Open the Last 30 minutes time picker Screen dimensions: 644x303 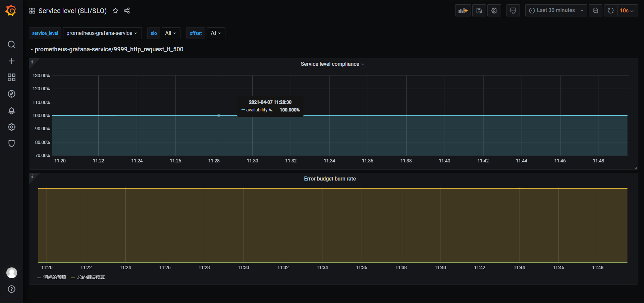(556, 10)
